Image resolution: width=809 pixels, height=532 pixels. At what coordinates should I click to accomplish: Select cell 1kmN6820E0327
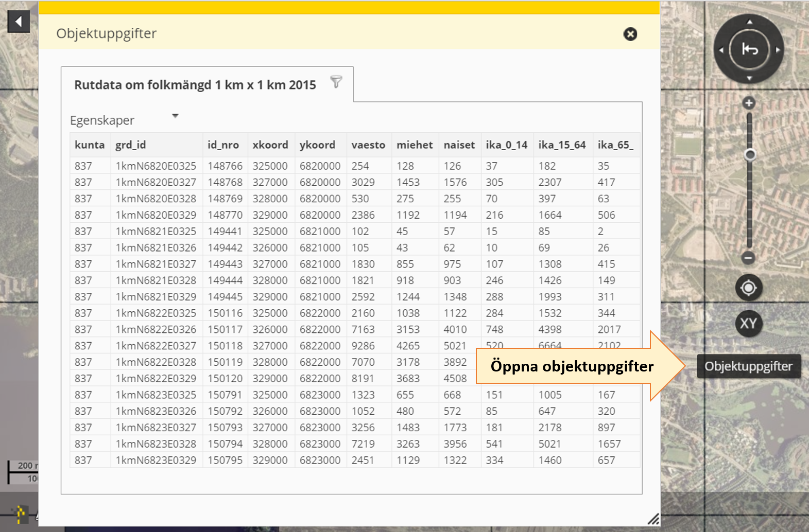coord(156,183)
